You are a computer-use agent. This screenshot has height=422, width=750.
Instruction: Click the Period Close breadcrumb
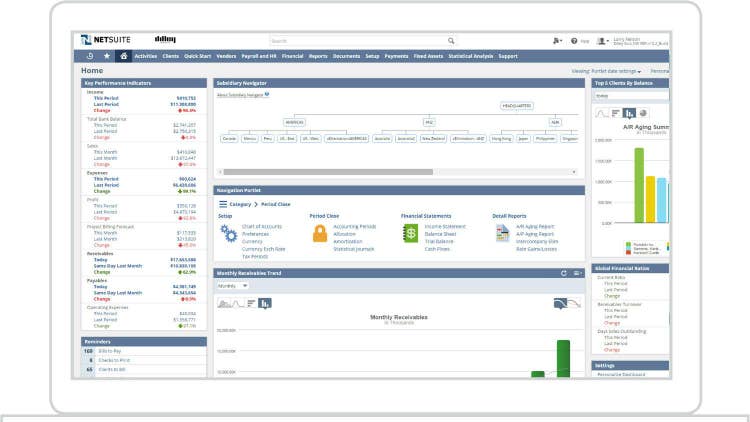point(276,204)
